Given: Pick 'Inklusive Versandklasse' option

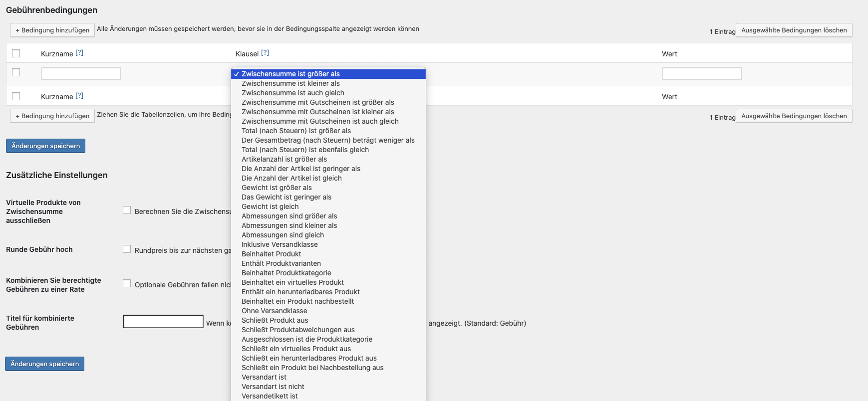Looking at the screenshot, I should (x=328, y=244).
